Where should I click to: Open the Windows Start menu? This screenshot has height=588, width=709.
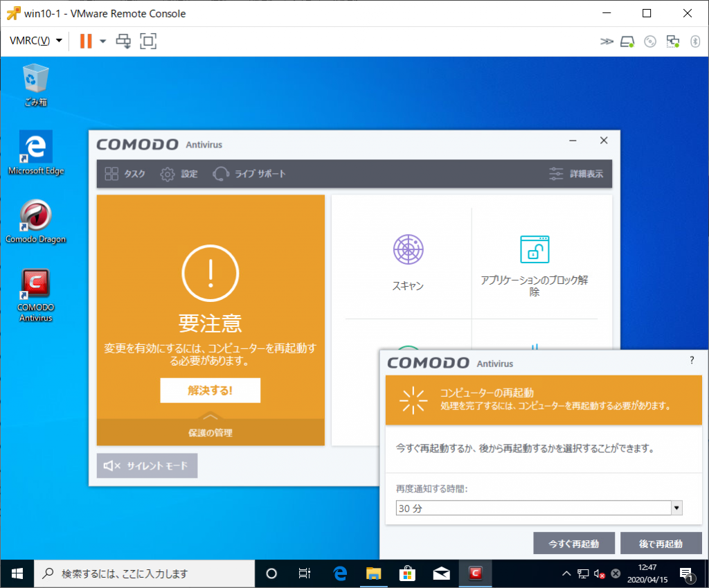point(17,573)
